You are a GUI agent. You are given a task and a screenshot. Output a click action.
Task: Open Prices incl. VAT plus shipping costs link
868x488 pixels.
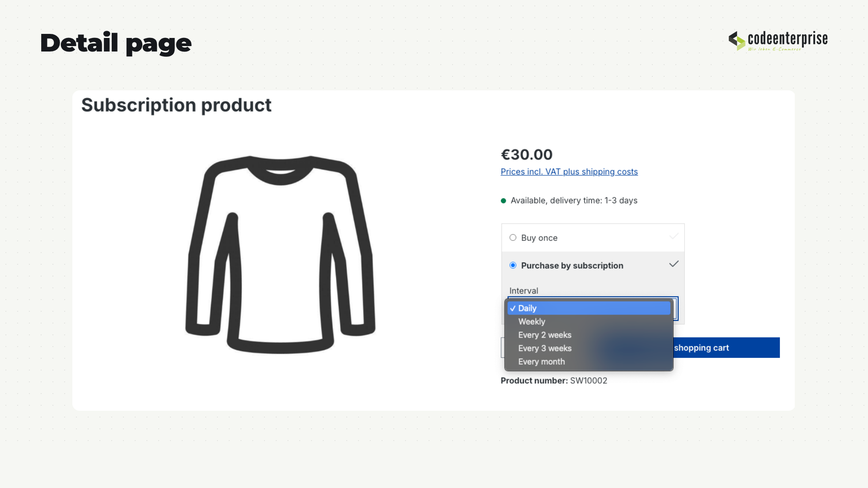[x=569, y=172]
